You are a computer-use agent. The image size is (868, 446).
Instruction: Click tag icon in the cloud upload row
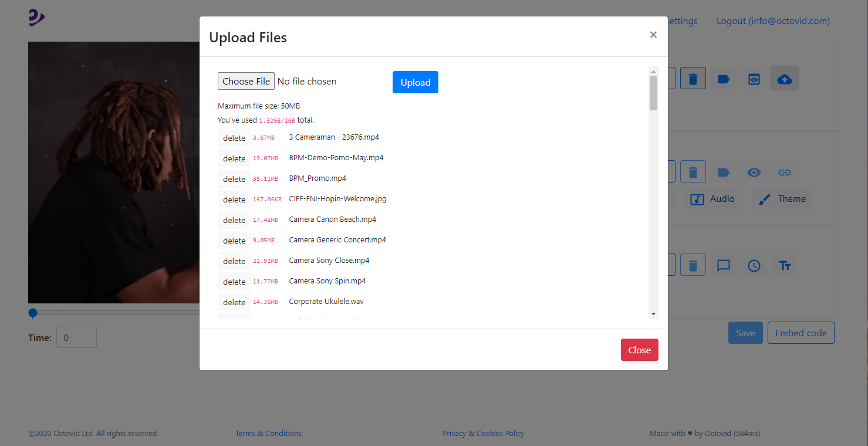click(724, 79)
